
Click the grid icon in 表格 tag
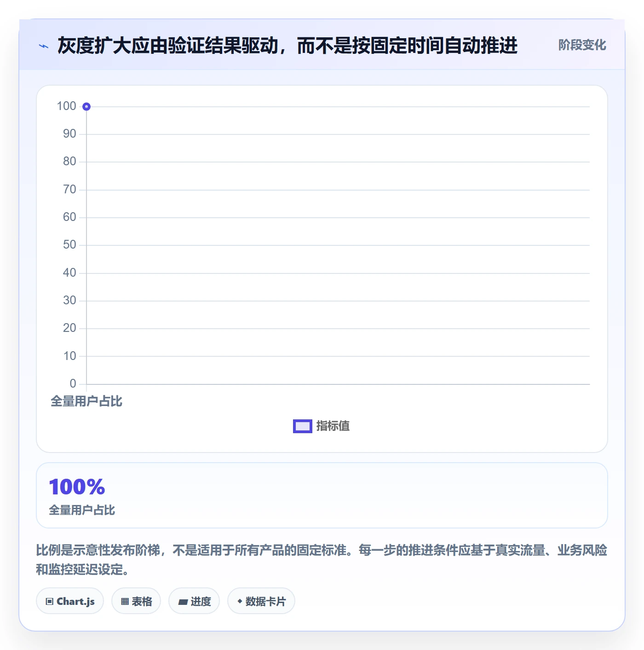(125, 602)
